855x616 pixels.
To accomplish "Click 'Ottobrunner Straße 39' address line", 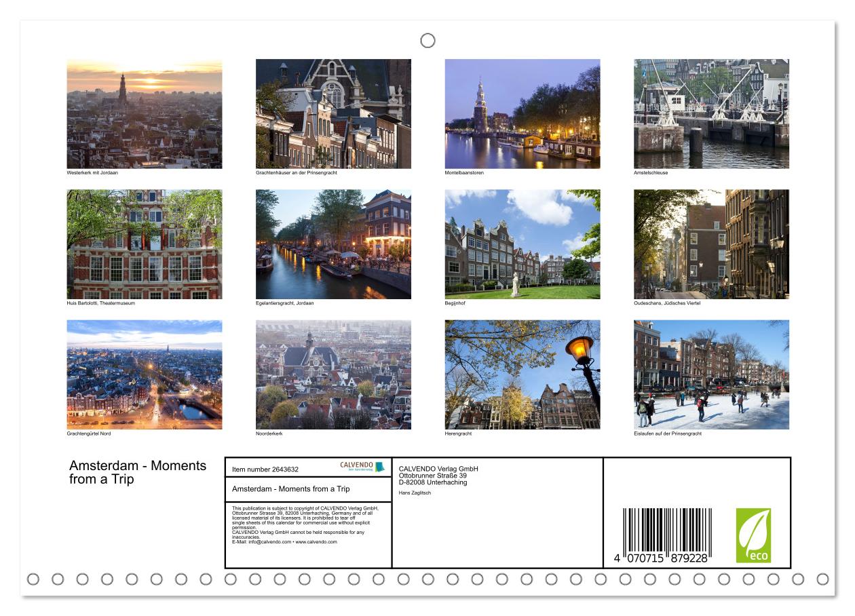I will pyautogui.click(x=433, y=476).
